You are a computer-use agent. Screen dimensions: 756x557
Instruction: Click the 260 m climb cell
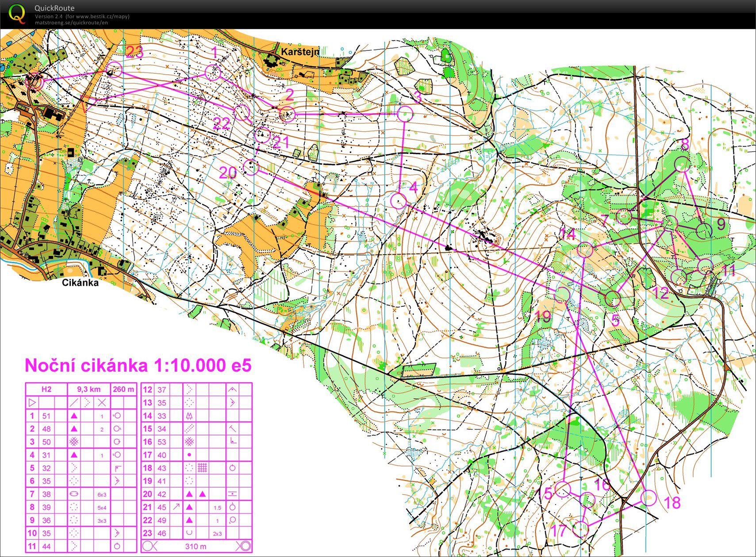(123, 389)
